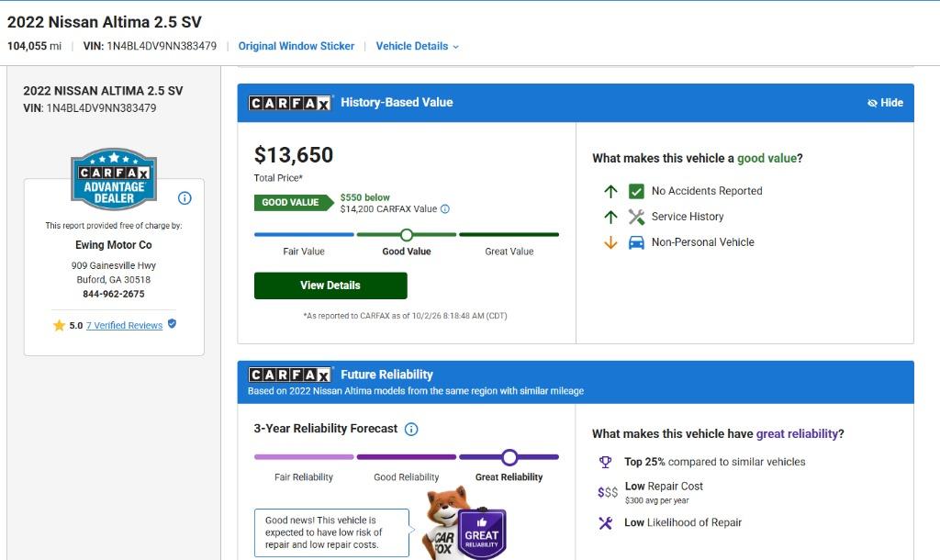Click the Good Value slider marker
The width and height of the screenshot is (940, 560).
(407, 234)
